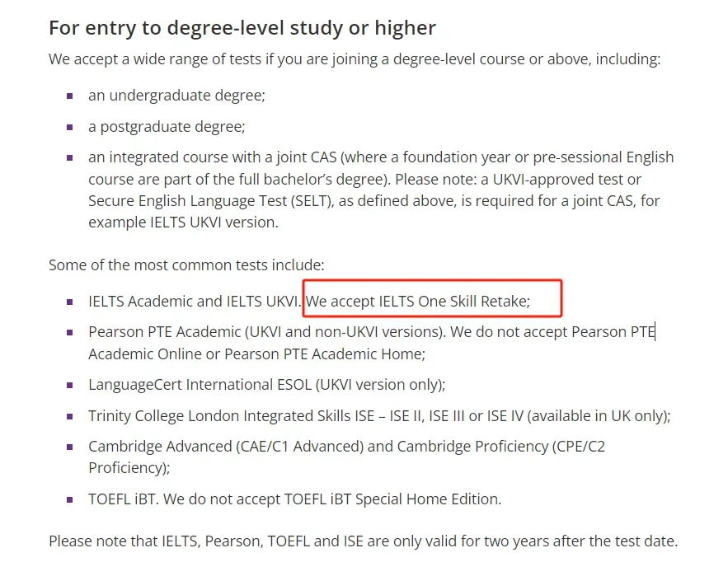Select the Cambridge Advanced and Proficiency item
This screenshot has height=562, width=728.
click(346, 457)
